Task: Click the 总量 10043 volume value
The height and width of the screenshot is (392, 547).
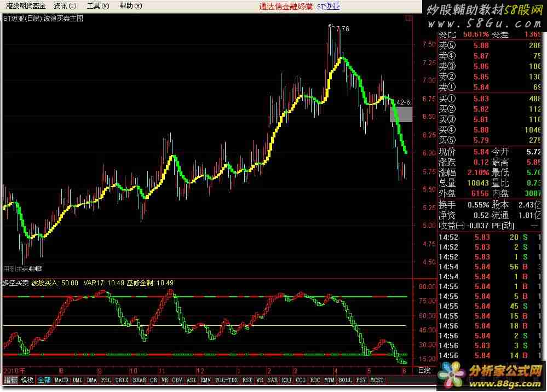Action: [478, 183]
